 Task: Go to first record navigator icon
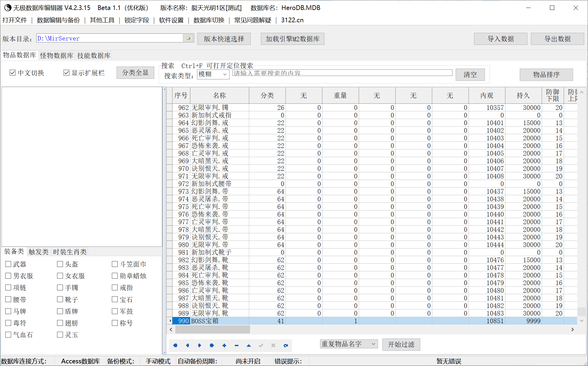click(x=175, y=345)
